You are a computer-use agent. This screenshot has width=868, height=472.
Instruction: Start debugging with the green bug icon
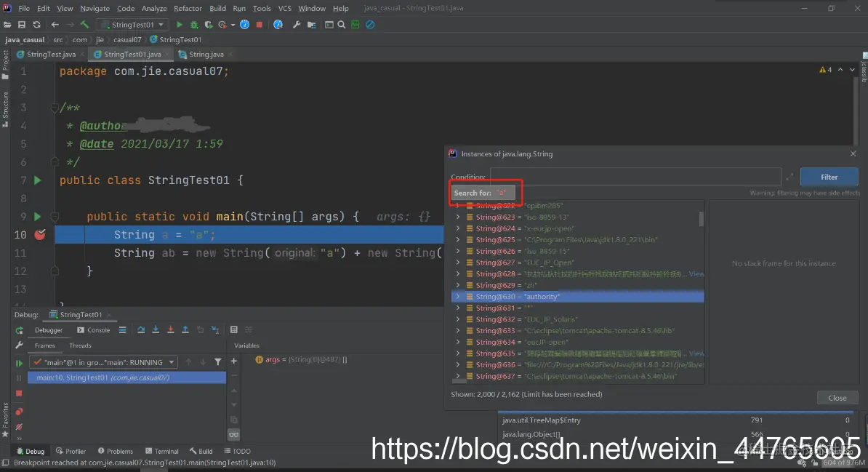(x=194, y=25)
